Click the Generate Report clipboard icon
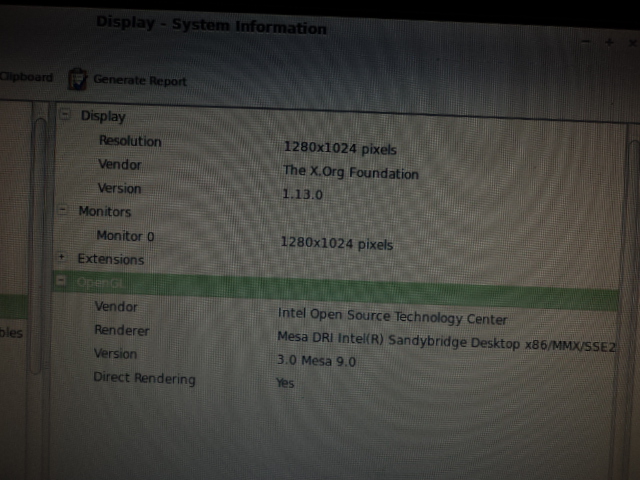This screenshot has width=640, height=480. (x=77, y=79)
